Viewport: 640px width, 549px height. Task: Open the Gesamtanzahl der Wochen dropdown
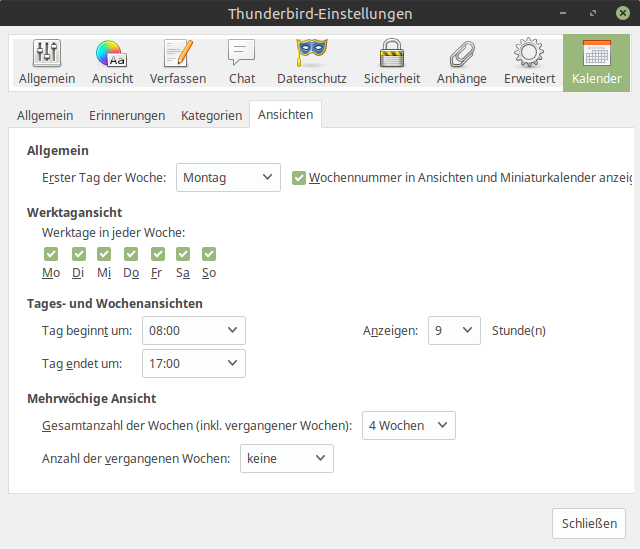tap(409, 425)
